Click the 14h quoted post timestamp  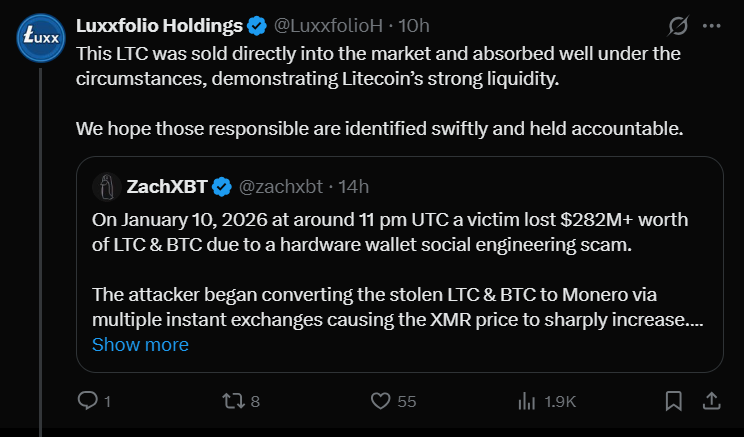point(353,186)
